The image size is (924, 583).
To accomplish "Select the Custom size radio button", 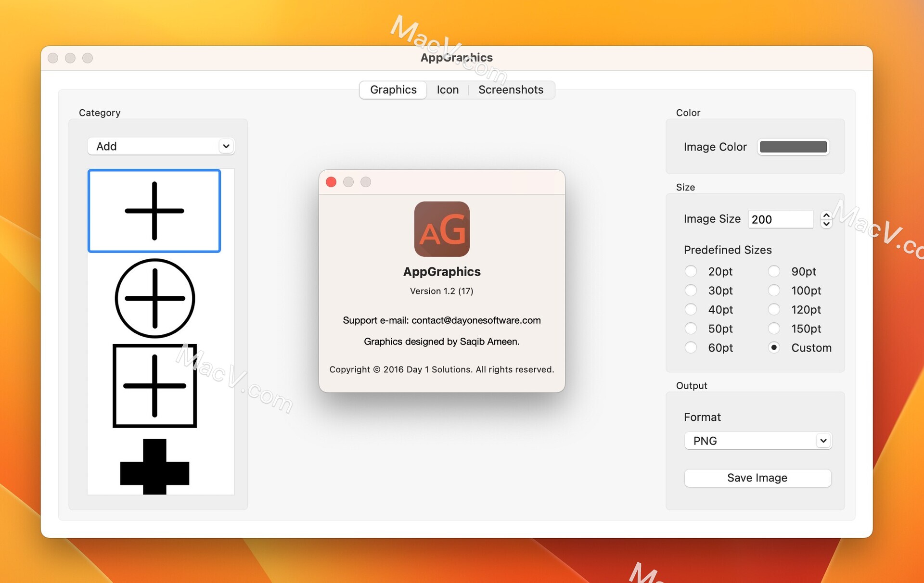I will [774, 347].
